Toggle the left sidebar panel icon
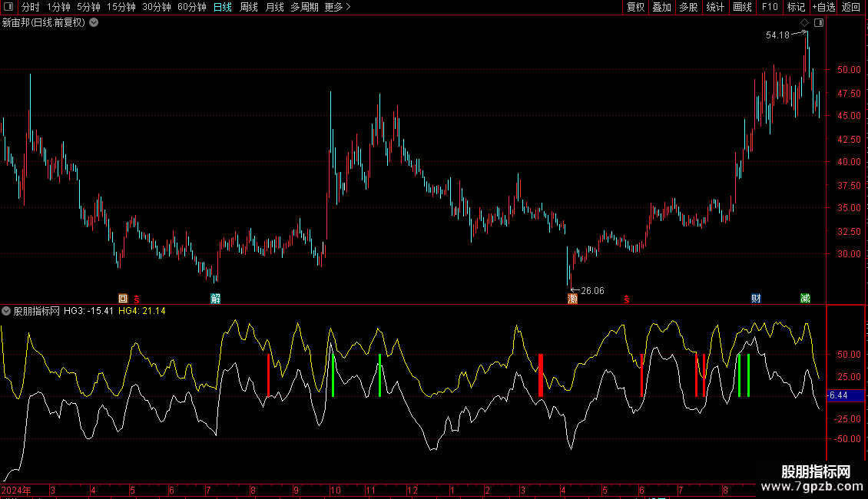The image size is (868, 499). pos(8,7)
